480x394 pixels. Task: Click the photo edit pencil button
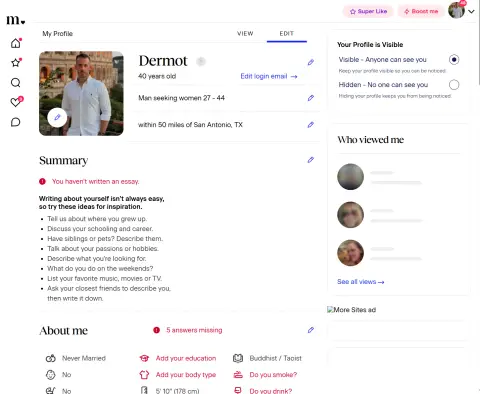[57, 117]
